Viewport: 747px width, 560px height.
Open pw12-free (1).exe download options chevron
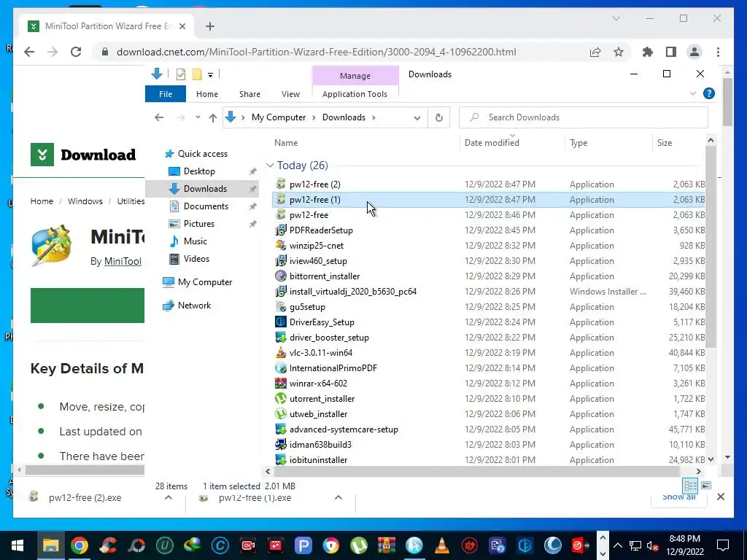point(338,497)
